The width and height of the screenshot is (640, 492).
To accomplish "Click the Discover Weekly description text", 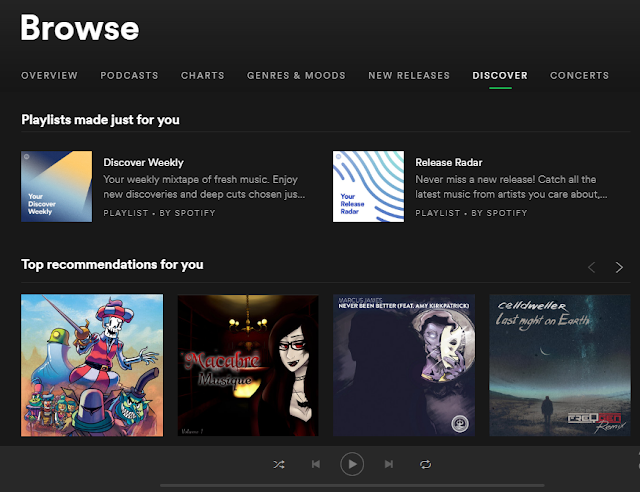I will coord(204,187).
